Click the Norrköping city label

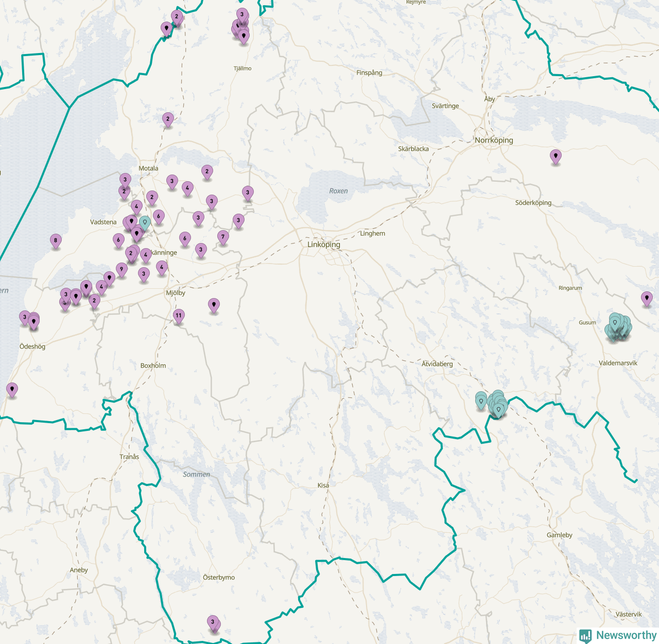click(494, 140)
